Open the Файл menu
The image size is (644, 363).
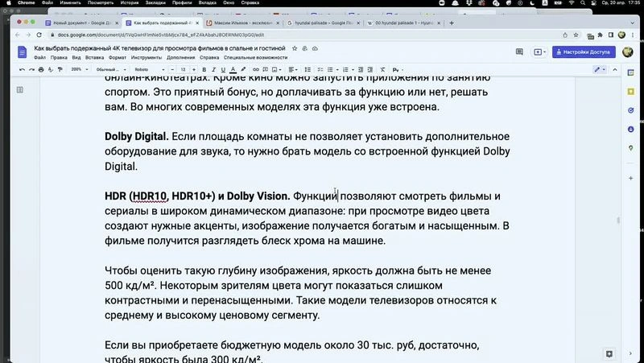click(x=39, y=57)
